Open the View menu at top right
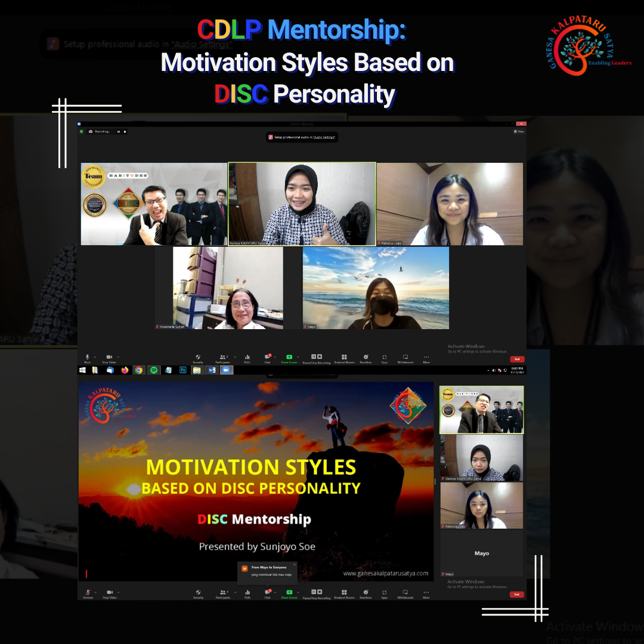 (518, 132)
